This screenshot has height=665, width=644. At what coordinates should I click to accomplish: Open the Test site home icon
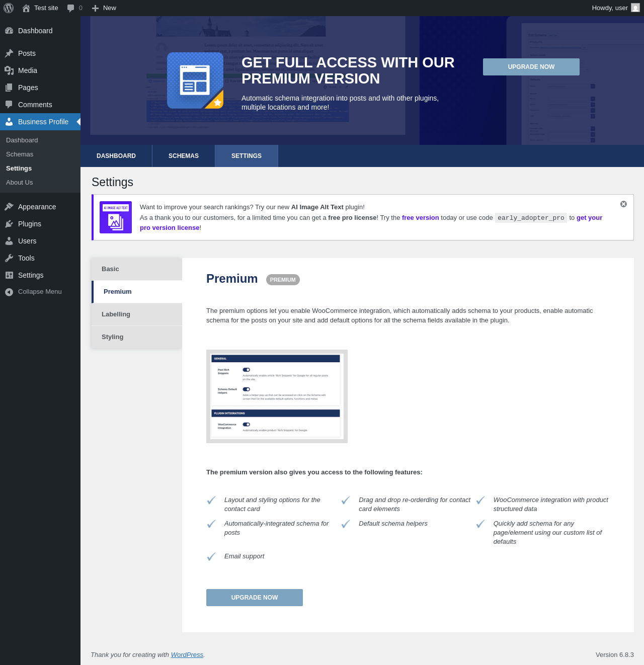pyautogui.click(x=26, y=8)
